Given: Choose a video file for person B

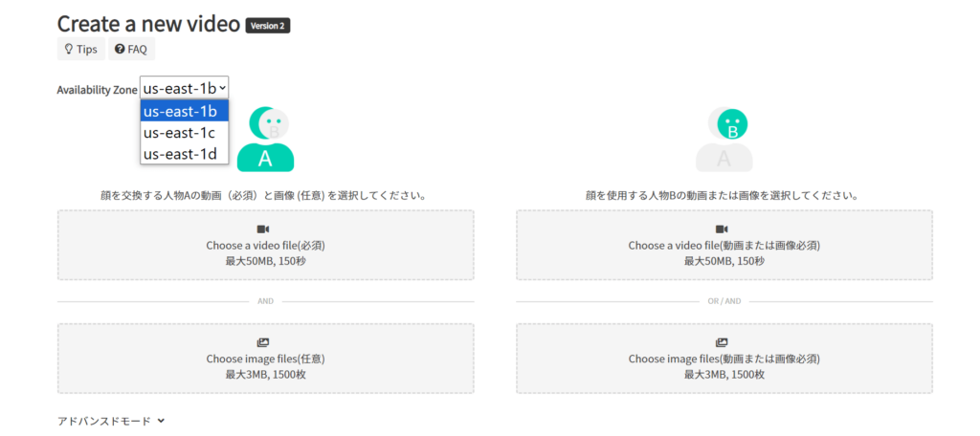Looking at the screenshot, I should click(724, 245).
